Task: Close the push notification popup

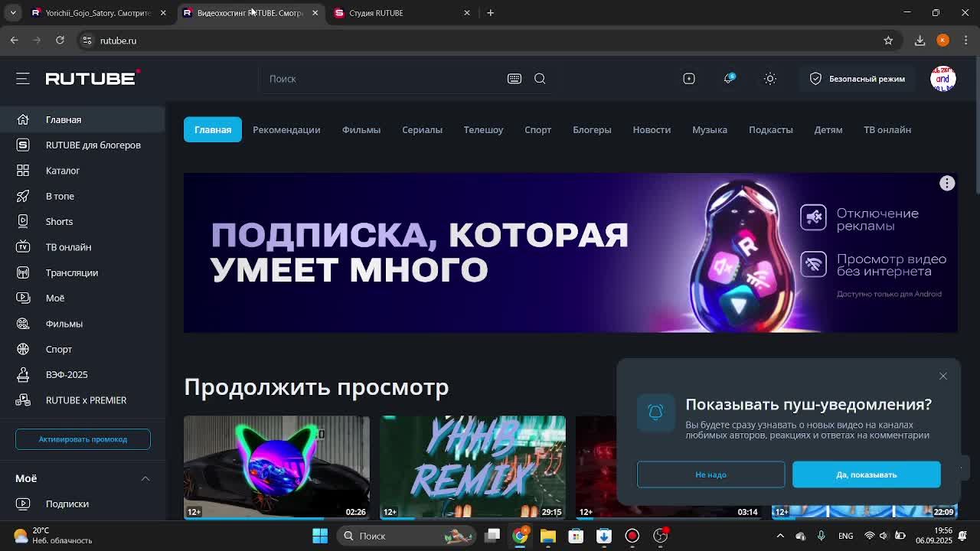Action: tap(943, 376)
